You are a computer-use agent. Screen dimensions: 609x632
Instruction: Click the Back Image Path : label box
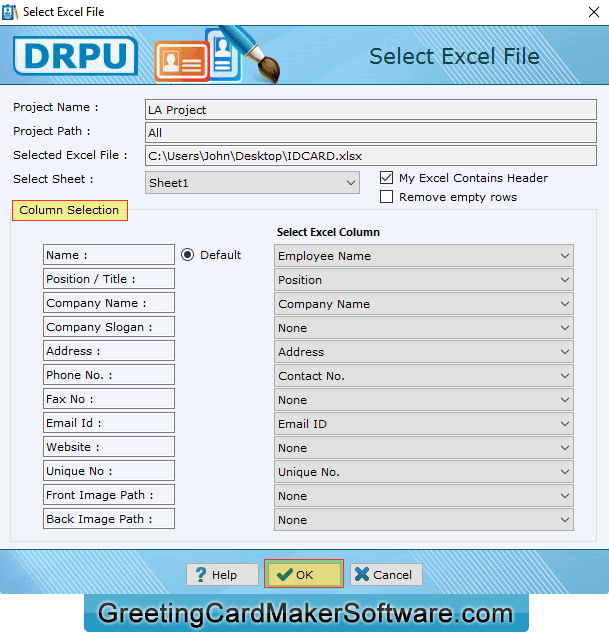click(109, 518)
